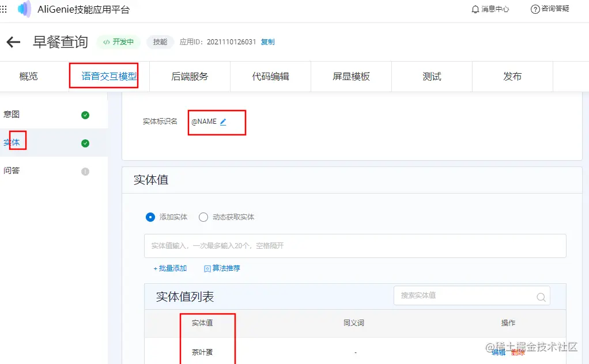Open the 消息中心 bell notification
The width and height of the screenshot is (589, 364).
[x=475, y=9]
